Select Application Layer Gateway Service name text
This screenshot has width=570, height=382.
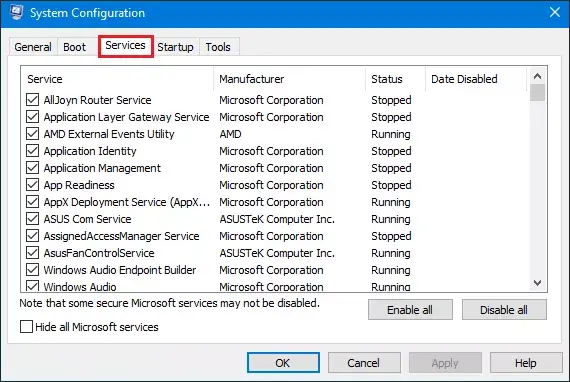pyautogui.click(x=127, y=117)
